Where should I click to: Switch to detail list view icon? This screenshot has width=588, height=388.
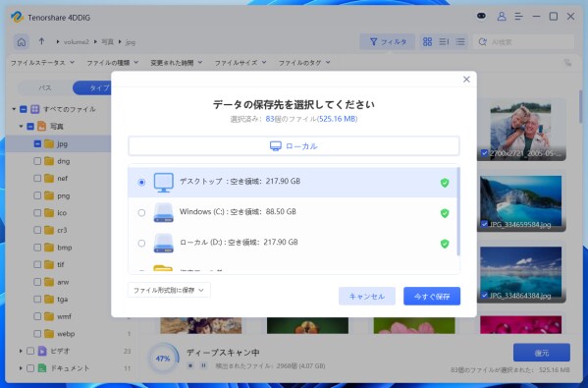pos(444,41)
